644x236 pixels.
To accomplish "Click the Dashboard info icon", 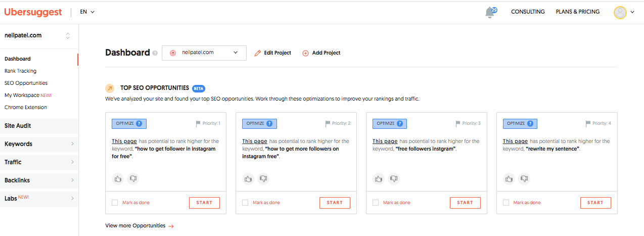I will 155,53.
